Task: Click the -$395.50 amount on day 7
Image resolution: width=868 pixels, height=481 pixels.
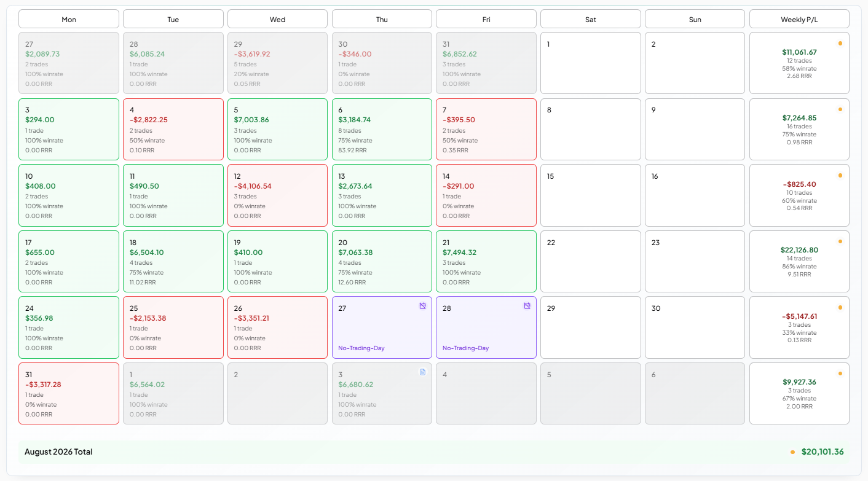Action: click(x=459, y=120)
